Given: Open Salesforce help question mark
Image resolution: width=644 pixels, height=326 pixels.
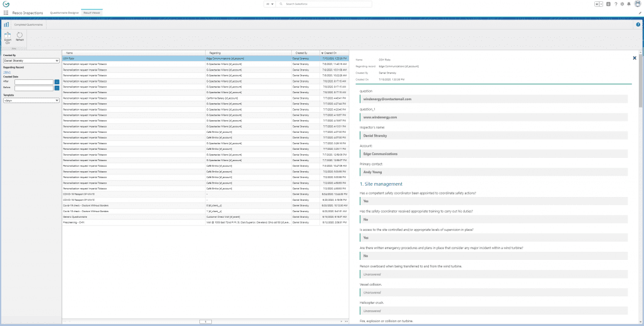Looking at the screenshot, I should (x=616, y=4).
